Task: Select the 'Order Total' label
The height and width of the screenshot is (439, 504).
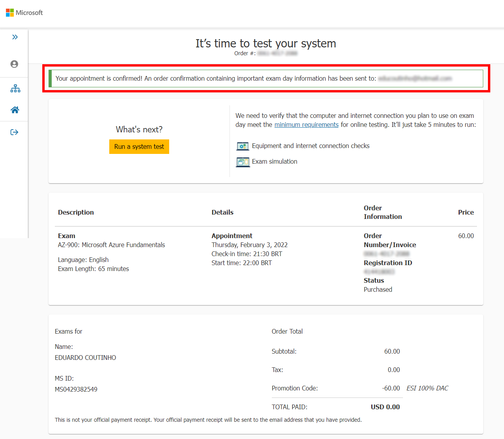Action: (287, 331)
